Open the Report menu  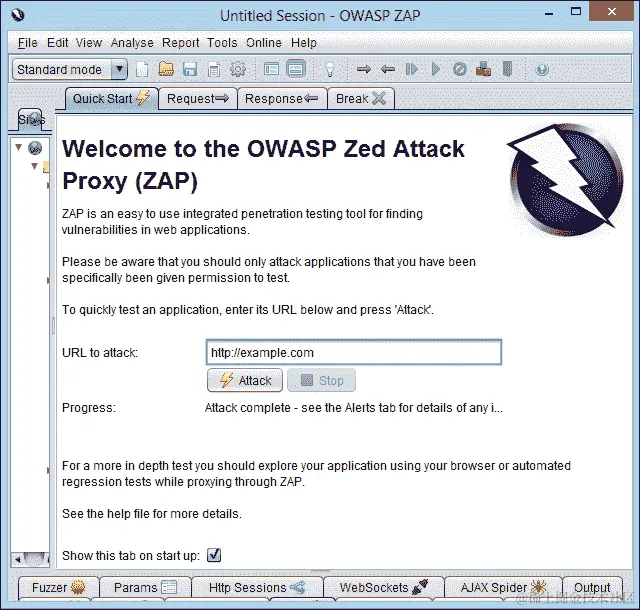click(x=180, y=43)
